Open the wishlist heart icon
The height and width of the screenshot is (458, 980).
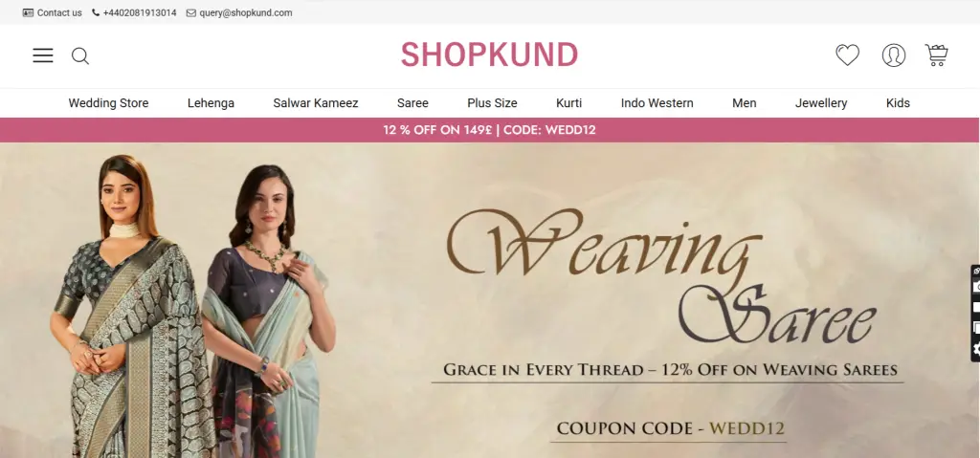(x=848, y=55)
